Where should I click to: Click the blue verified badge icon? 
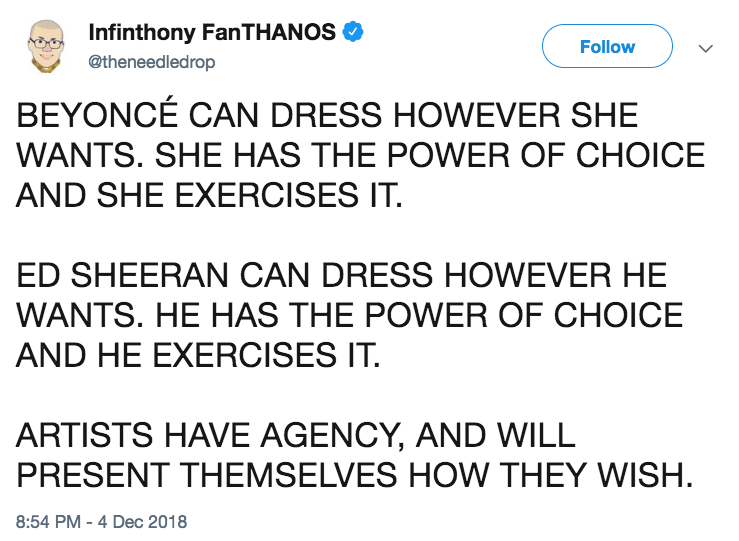353,32
